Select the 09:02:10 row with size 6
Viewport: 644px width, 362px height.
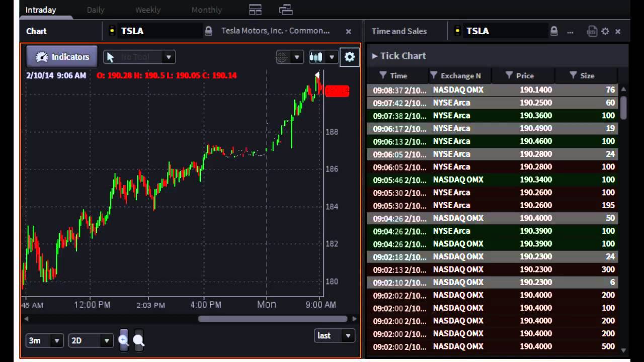[x=493, y=283]
